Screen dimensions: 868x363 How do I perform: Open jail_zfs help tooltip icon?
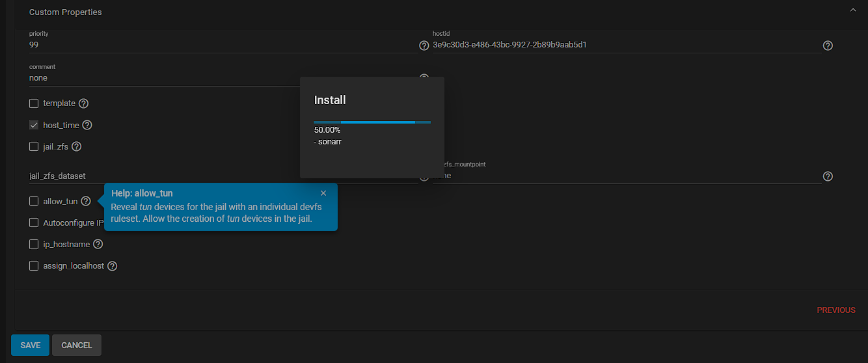pyautogui.click(x=76, y=147)
